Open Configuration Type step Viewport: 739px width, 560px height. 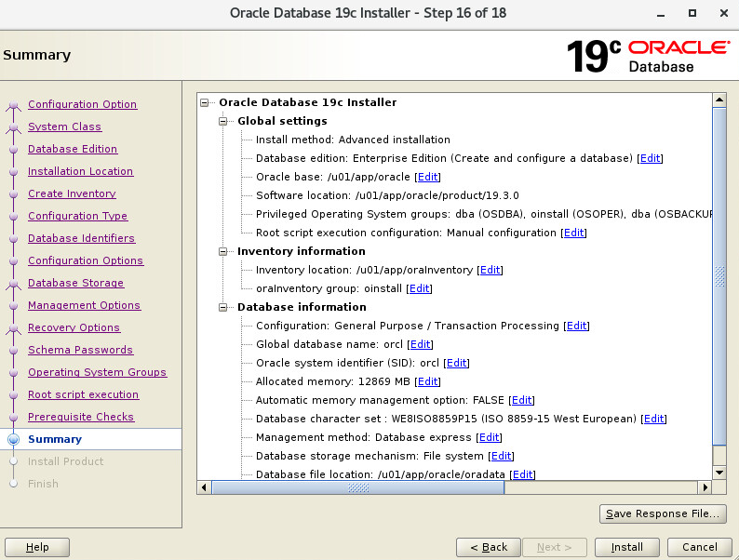click(78, 216)
